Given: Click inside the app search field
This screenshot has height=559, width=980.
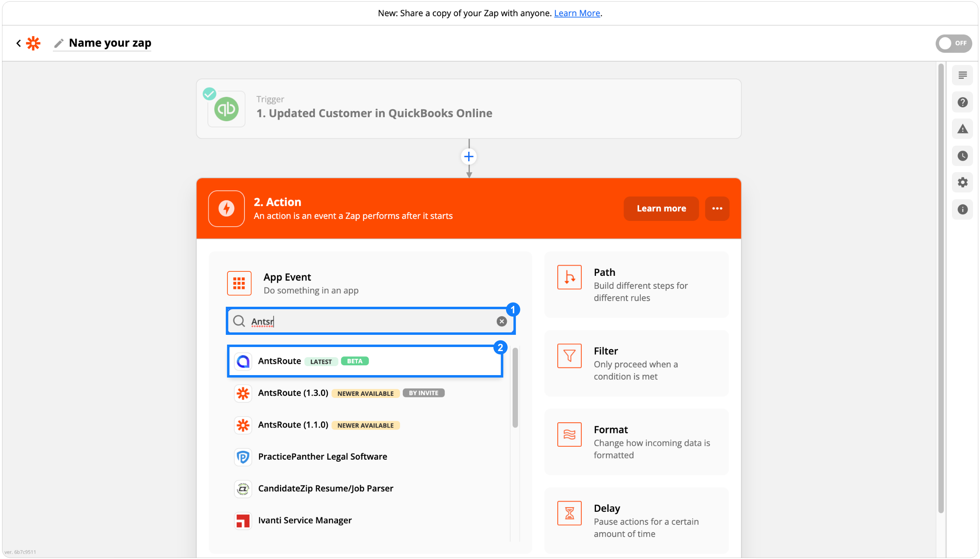Looking at the screenshot, I should 371,321.
